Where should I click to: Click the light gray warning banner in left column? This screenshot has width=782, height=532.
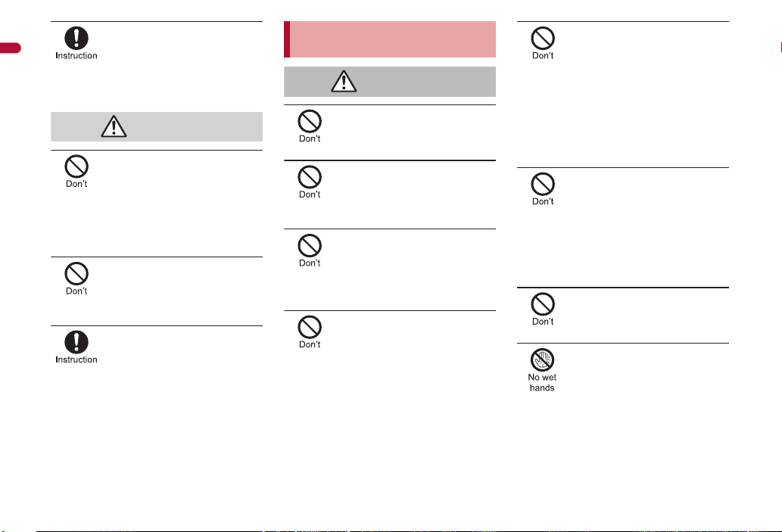pyautogui.click(x=157, y=126)
